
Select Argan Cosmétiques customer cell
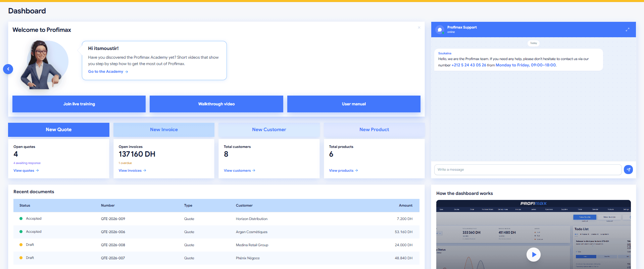tap(252, 232)
